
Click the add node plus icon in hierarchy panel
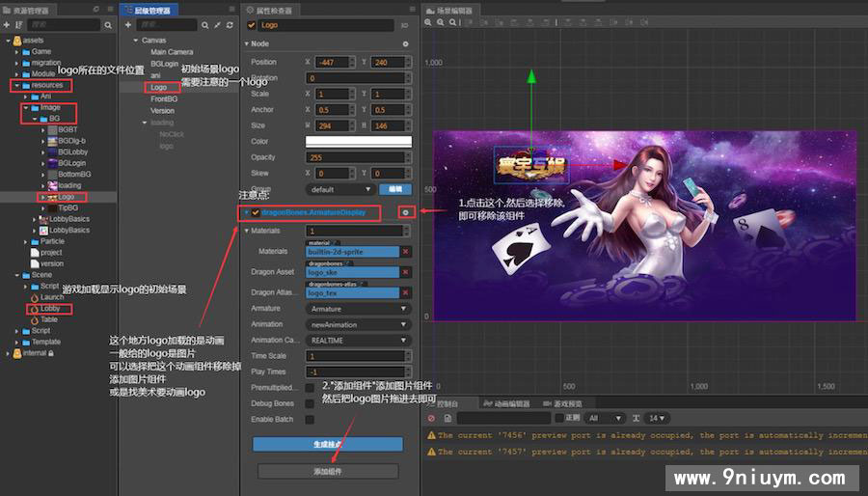[128, 25]
